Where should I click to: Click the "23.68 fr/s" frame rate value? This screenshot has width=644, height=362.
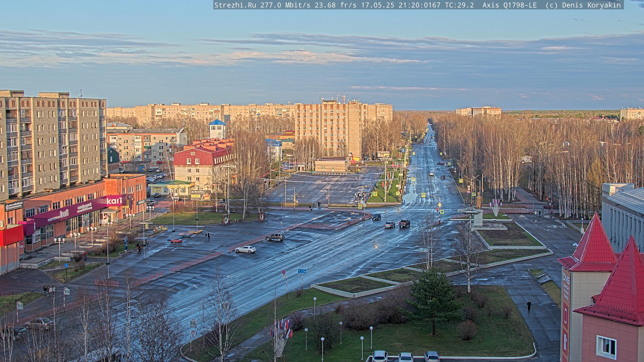point(335,5)
